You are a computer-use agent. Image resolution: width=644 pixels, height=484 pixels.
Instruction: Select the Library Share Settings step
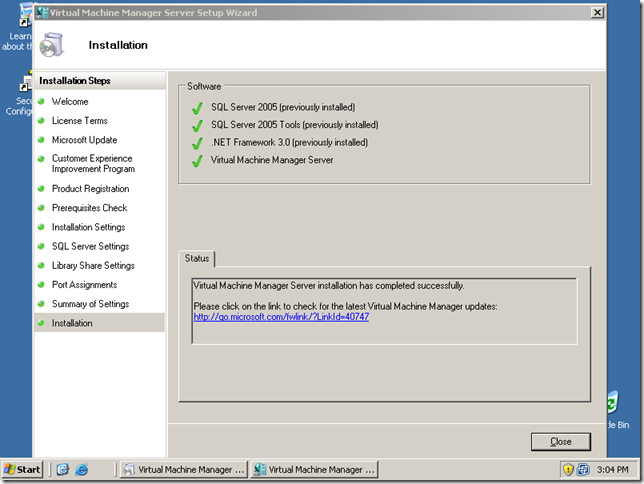point(93,266)
